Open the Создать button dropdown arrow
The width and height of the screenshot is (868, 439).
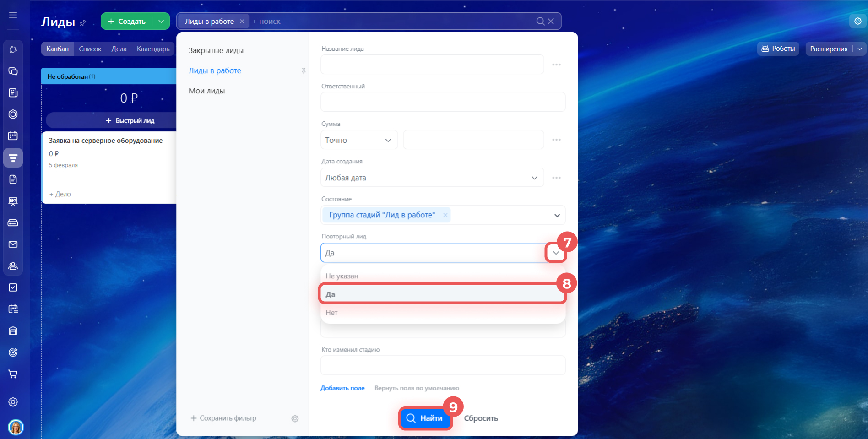point(161,22)
